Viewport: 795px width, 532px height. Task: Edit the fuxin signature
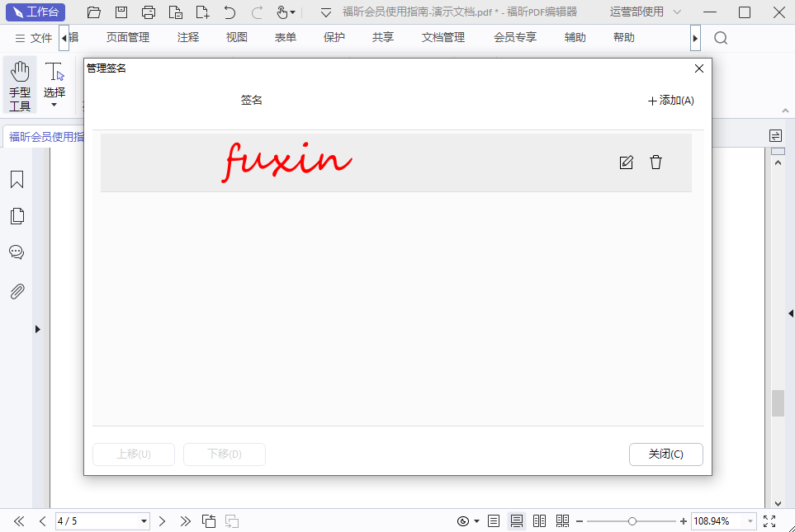(627, 162)
